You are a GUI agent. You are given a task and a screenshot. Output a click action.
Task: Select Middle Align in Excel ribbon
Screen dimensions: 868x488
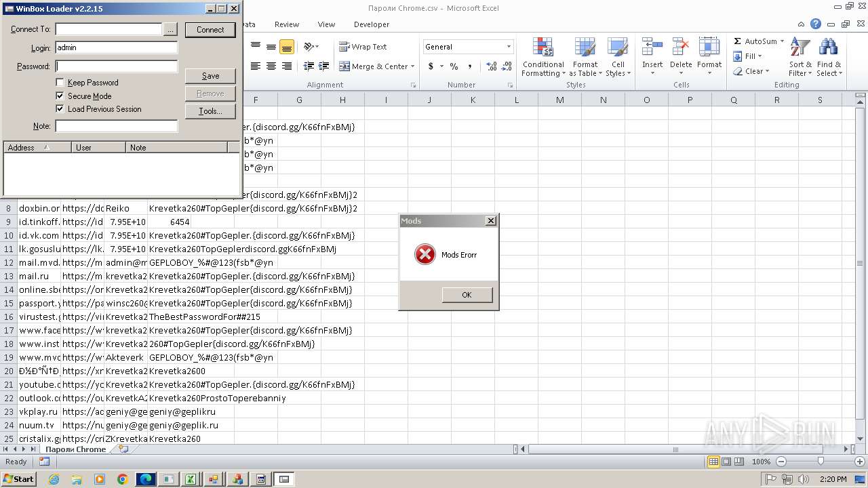click(x=271, y=47)
